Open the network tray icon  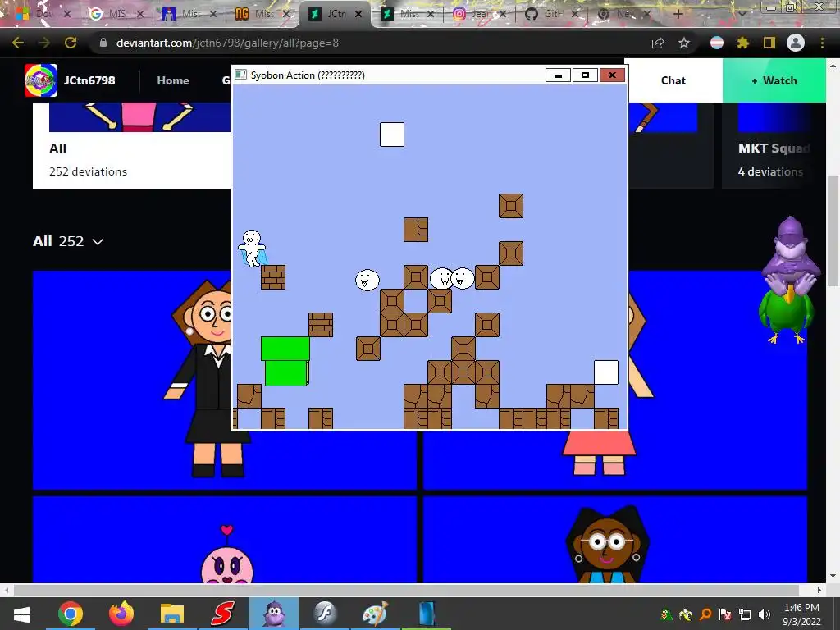point(745,614)
